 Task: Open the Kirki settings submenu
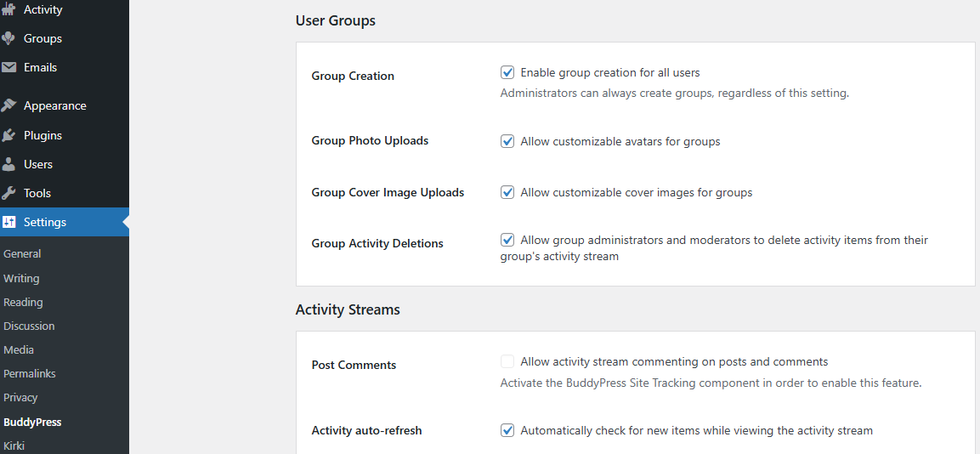pyautogui.click(x=13, y=445)
